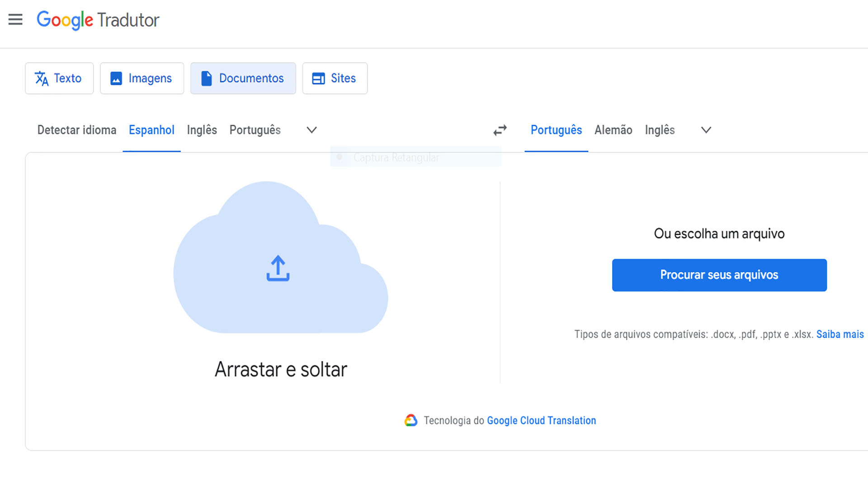The height and width of the screenshot is (488, 868).
Task: Click the Procurar seus arquivos button
Action: (719, 275)
